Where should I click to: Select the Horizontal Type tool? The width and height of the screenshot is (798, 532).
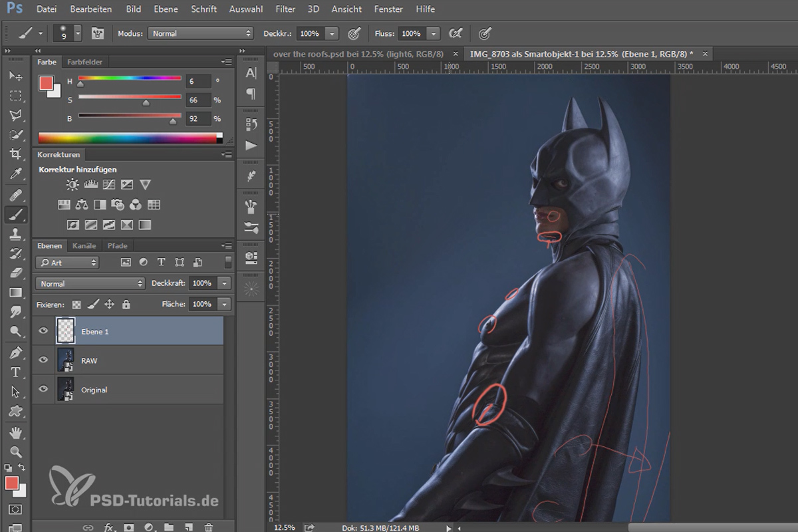(16, 372)
